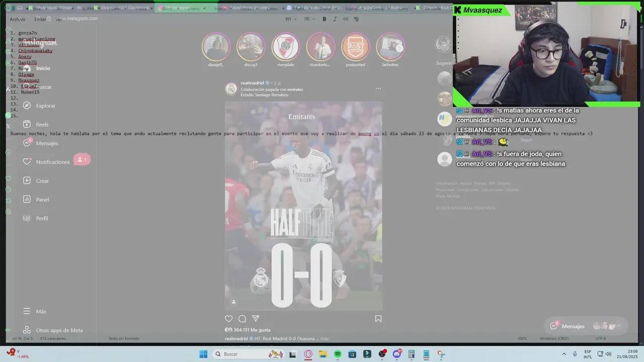This screenshot has width=644, height=362.
Task: Open Notificaciones heart in sidebar
Action: (x=27, y=162)
